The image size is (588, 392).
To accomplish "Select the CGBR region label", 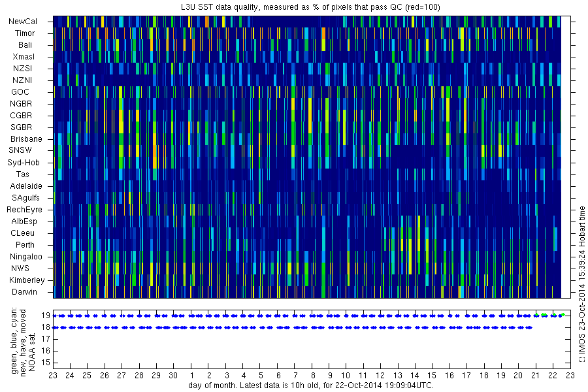I will click(21, 115).
